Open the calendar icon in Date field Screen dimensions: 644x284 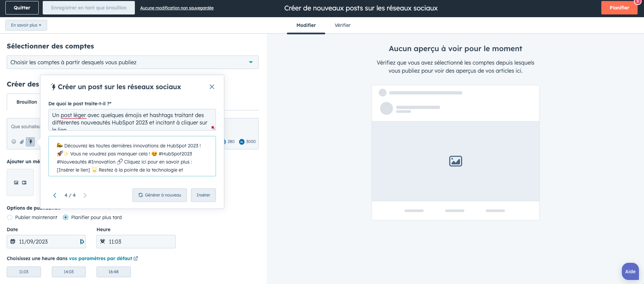[x=13, y=242]
